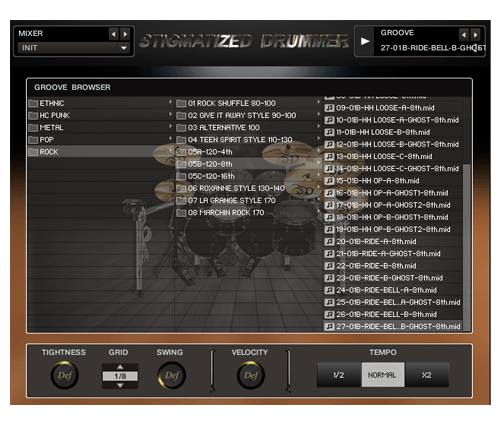Expand METAL folder arrow
The height and width of the screenshot is (424, 500).
[170, 126]
